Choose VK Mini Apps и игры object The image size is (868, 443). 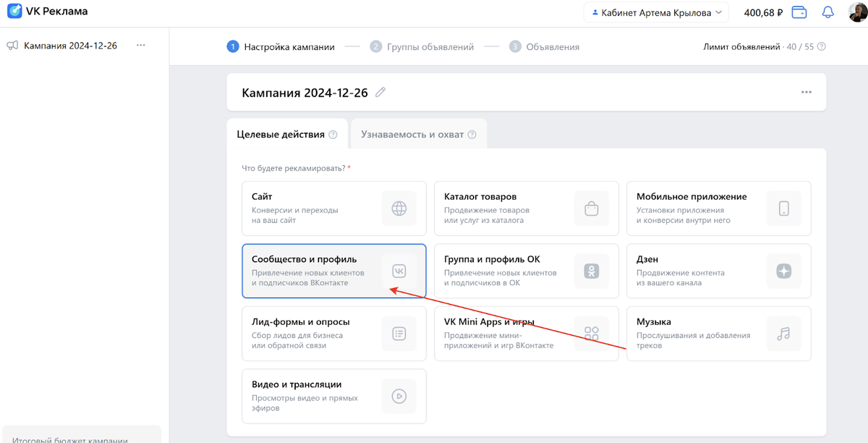(x=527, y=334)
